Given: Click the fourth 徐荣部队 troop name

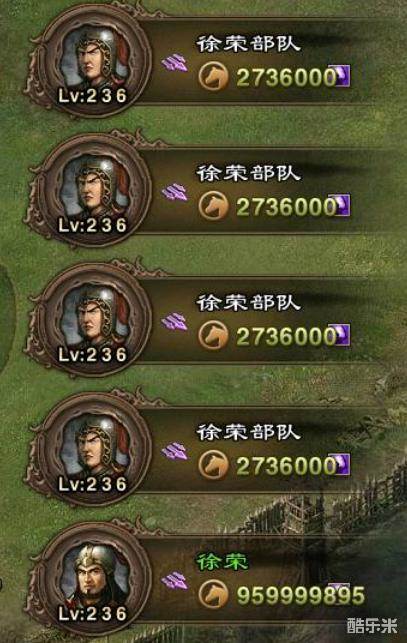Looking at the screenshot, I should point(248,432).
